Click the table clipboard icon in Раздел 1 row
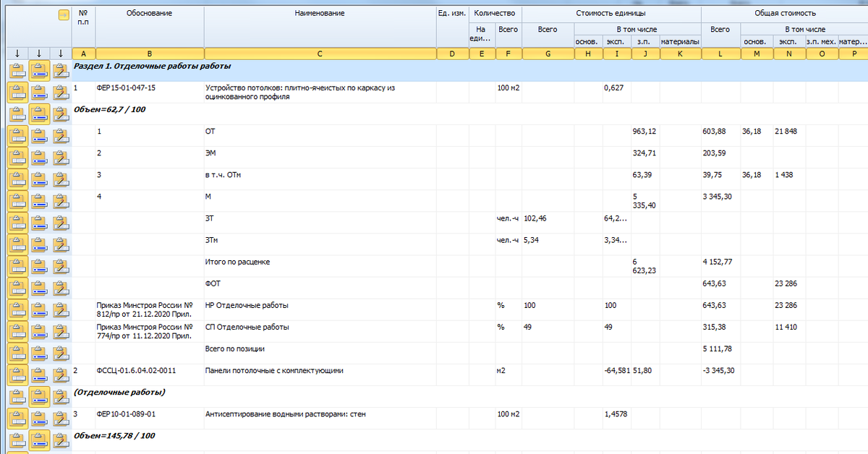Viewport: 868px width, 454px height. coord(17,71)
